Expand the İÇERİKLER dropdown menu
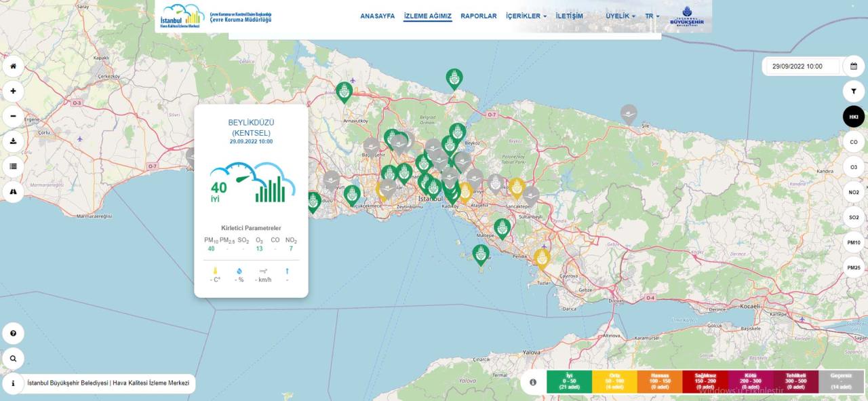The height and width of the screenshot is (401, 868). (x=526, y=16)
